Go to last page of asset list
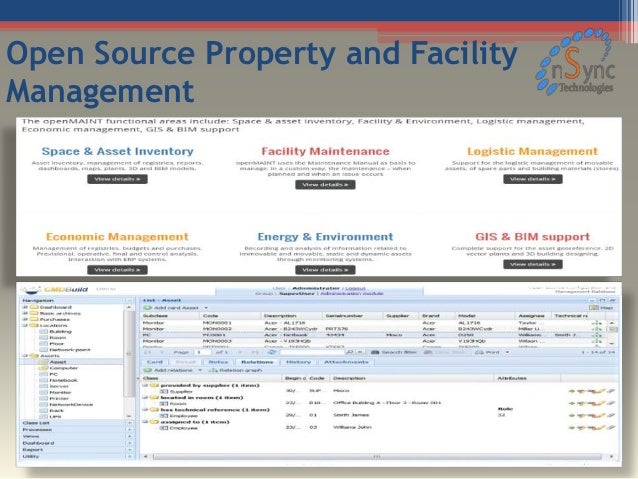 click(x=255, y=352)
